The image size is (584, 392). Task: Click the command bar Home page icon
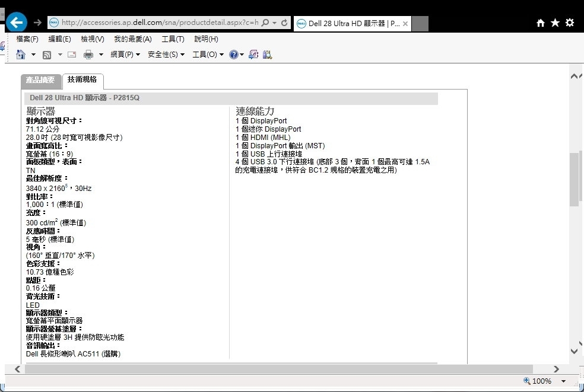pos(21,55)
